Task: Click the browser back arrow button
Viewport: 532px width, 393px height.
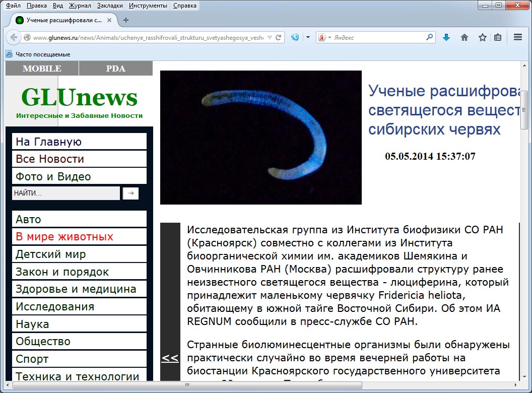Action: [x=14, y=37]
